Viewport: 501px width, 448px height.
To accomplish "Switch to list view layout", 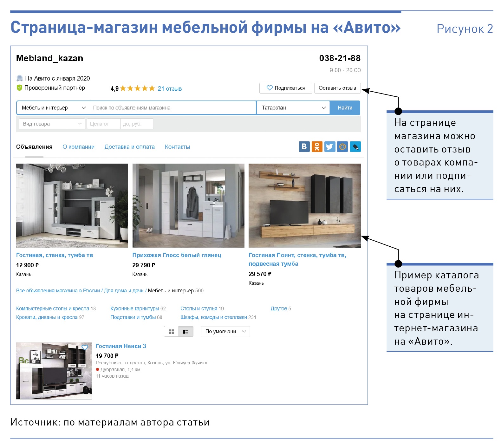I will point(186,332).
